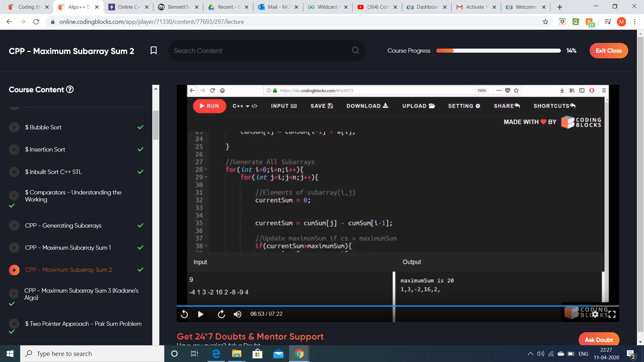644x362 pixels.
Task: Switch to the BennettTe browser tab
Action: click(178, 7)
